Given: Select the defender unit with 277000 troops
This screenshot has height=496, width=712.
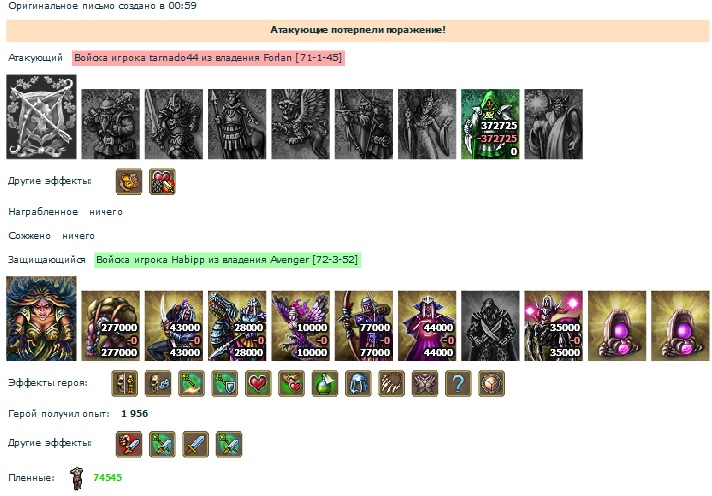Looking at the screenshot, I should pyautogui.click(x=110, y=326).
